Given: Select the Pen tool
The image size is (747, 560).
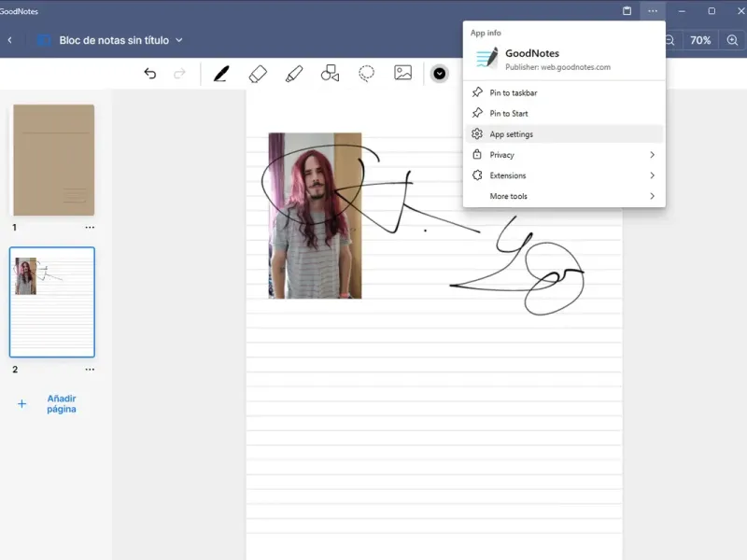Looking at the screenshot, I should click(221, 74).
